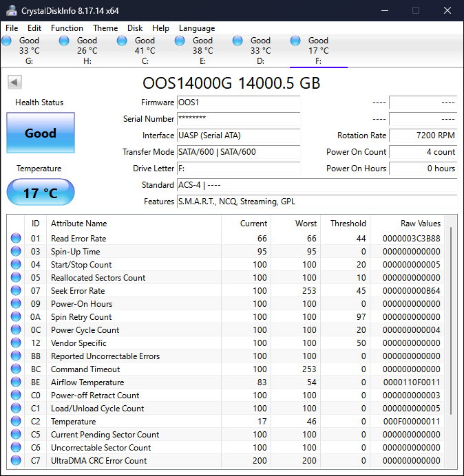464x476 pixels.
Task: Click status orb for Command Timeout row
Action: click(x=16, y=369)
